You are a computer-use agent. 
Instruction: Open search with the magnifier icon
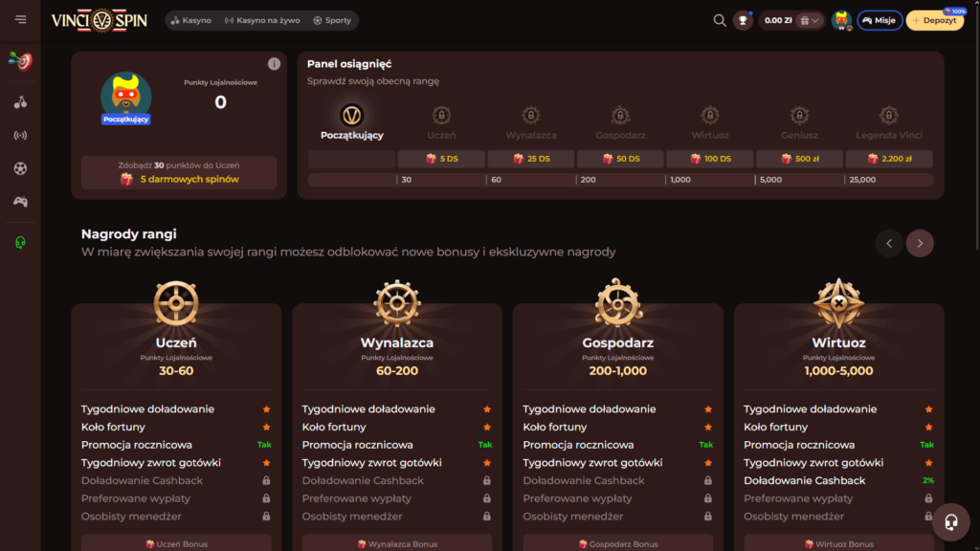(x=720, y=20)
